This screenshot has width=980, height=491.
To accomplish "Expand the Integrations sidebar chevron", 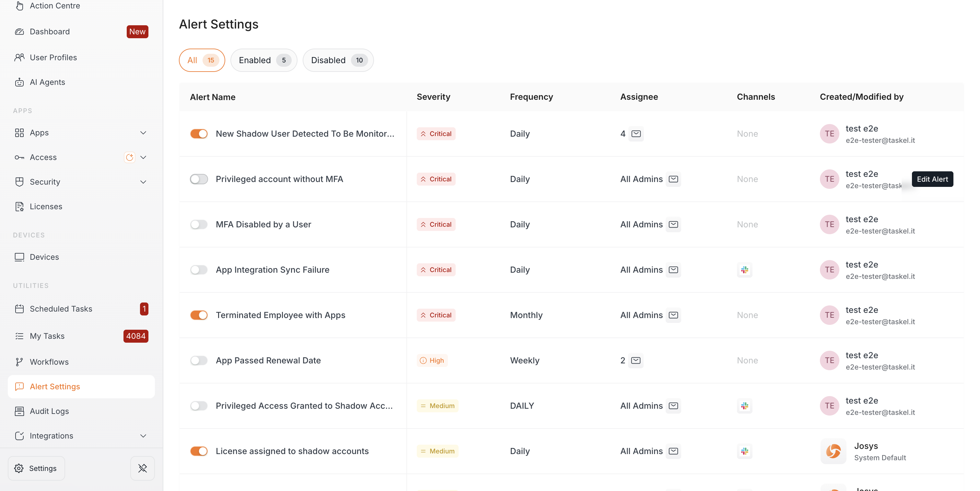I will coord(144,436).
